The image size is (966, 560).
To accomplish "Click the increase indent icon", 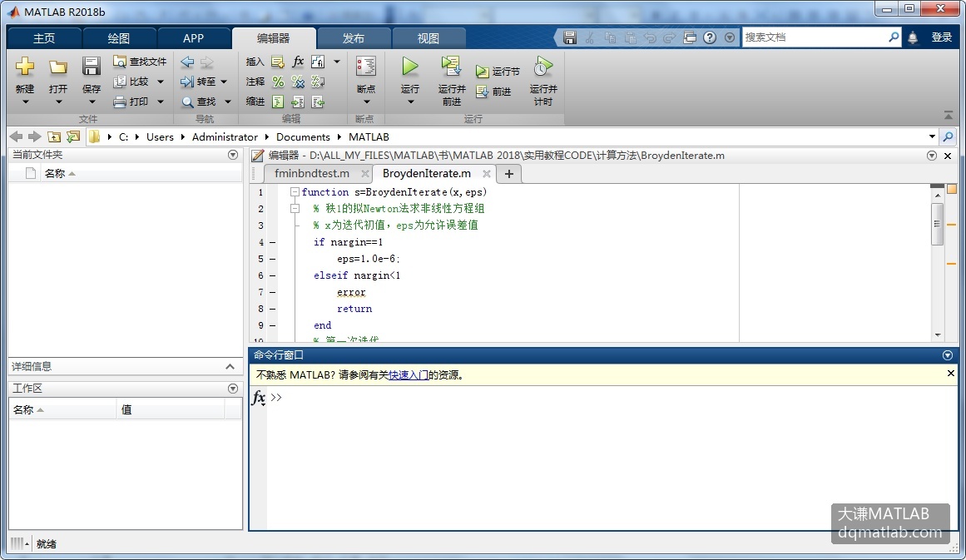I will tap(298, 102).
